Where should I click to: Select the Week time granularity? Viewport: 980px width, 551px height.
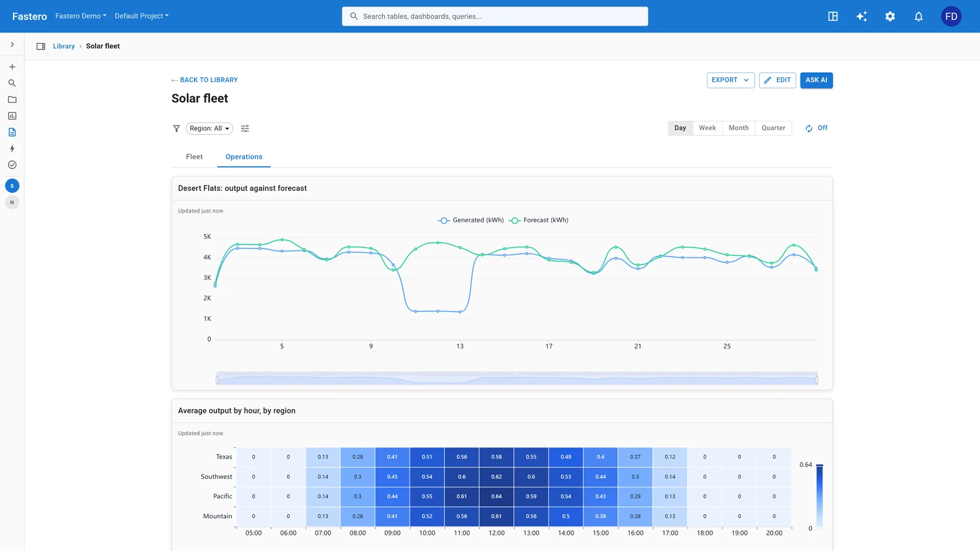707,128
